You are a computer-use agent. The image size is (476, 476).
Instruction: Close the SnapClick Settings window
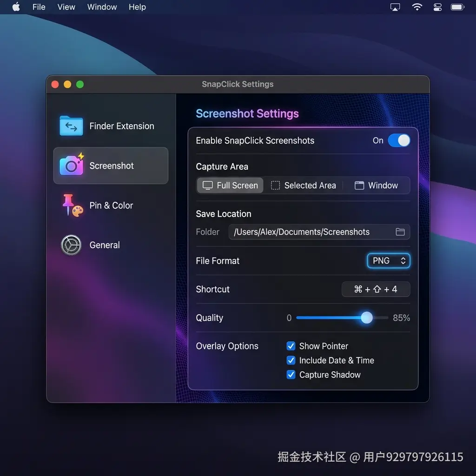point(55,85)
